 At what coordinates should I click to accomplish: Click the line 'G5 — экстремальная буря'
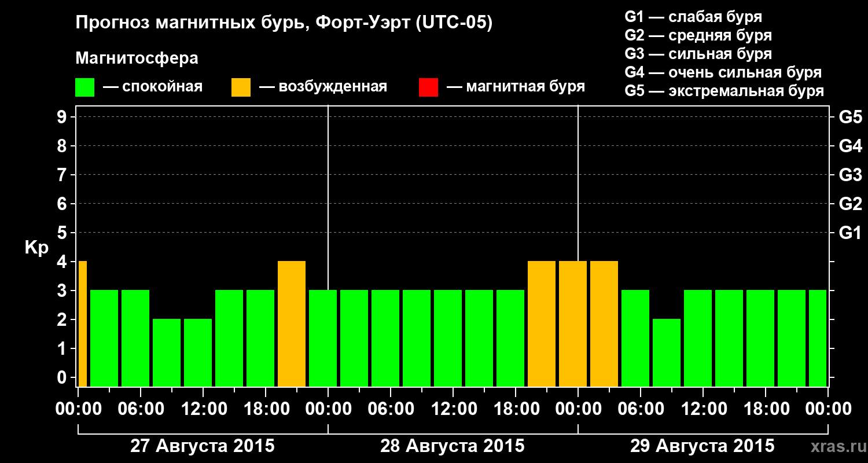tap(724, 91)
